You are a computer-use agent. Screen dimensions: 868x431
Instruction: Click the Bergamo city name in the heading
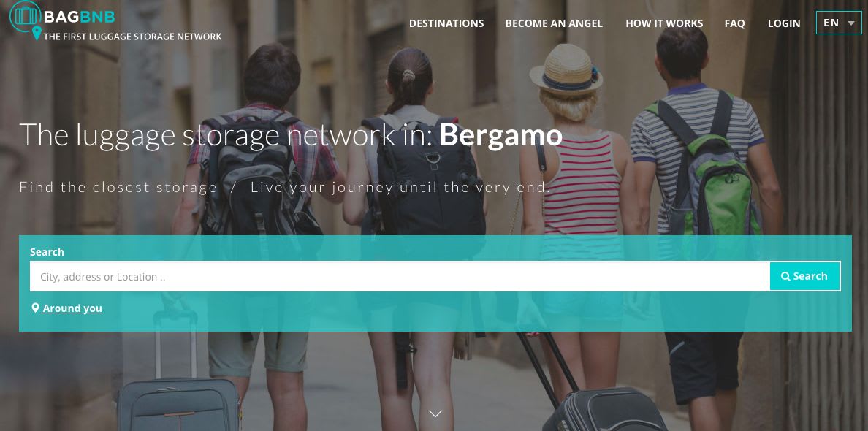[x=500, y=134]
